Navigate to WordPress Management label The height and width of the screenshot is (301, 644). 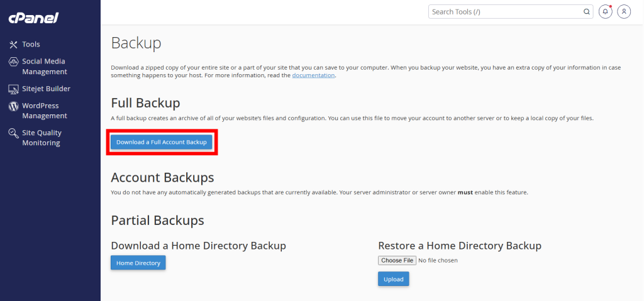44,111
